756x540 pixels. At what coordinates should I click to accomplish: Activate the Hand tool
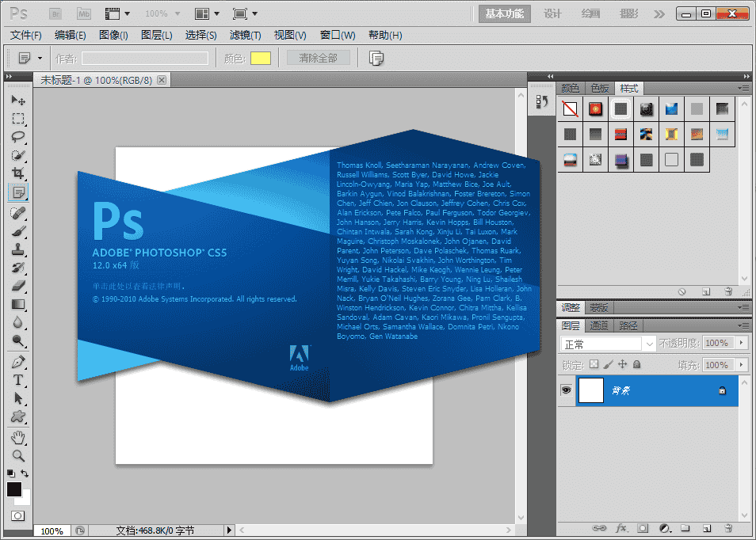pos(17,437)
